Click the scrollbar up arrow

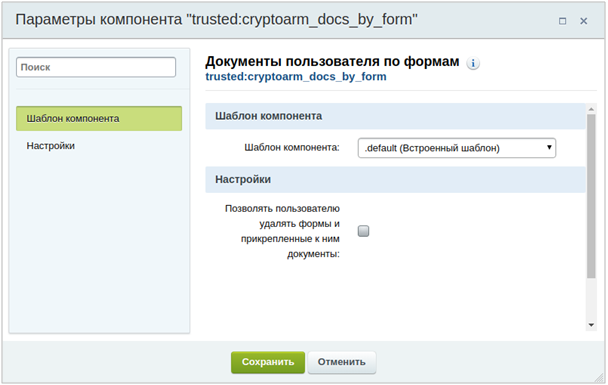click(x=591, y=109)
